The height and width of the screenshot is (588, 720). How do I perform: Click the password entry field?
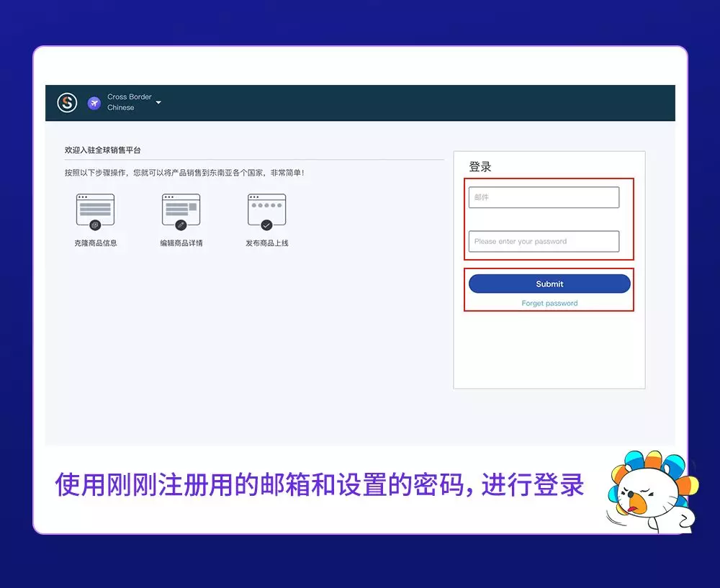coord(544,241)
